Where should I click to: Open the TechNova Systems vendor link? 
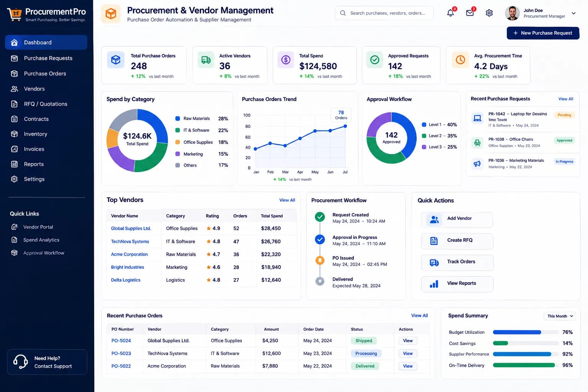click(x=130, y=242)
